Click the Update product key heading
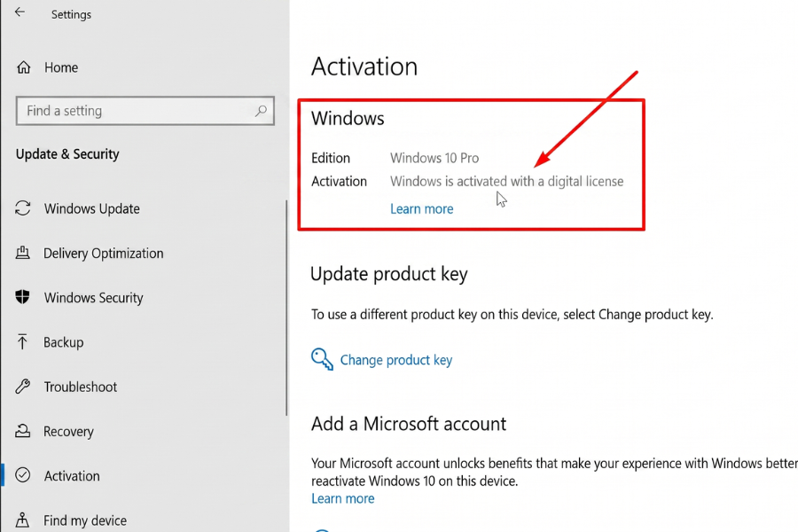798x532 pixels. click(x=389, y=274)
